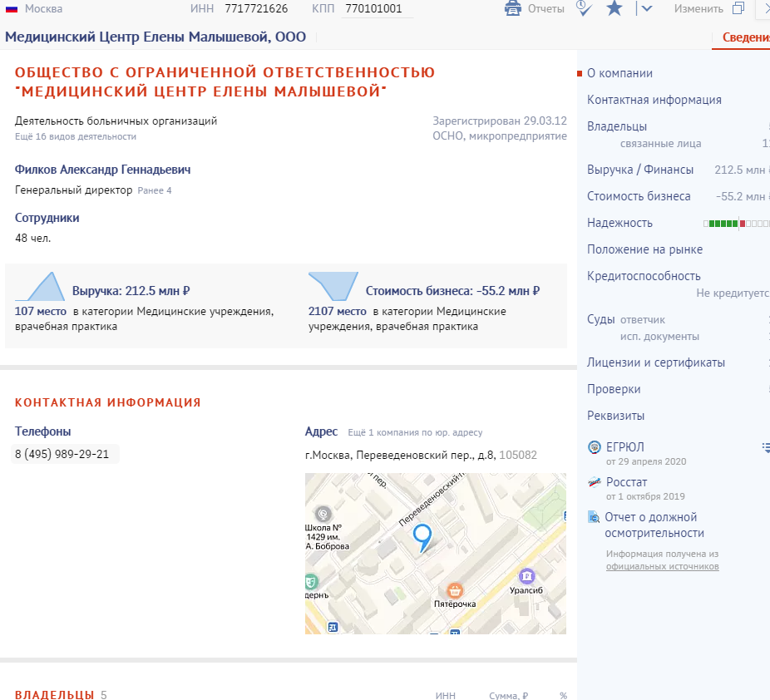770x700 pixels.
Task: Open director Филков Александр Геннадьевич link
Action: [102, 170]
